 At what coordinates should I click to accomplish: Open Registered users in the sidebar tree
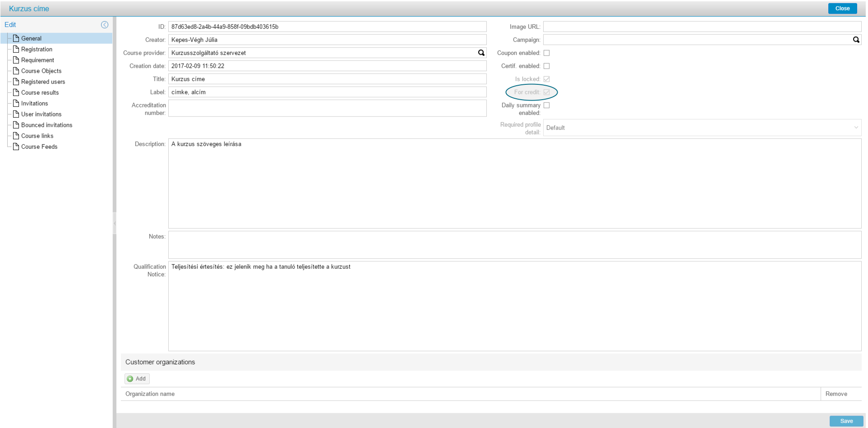tap(43, 82)
